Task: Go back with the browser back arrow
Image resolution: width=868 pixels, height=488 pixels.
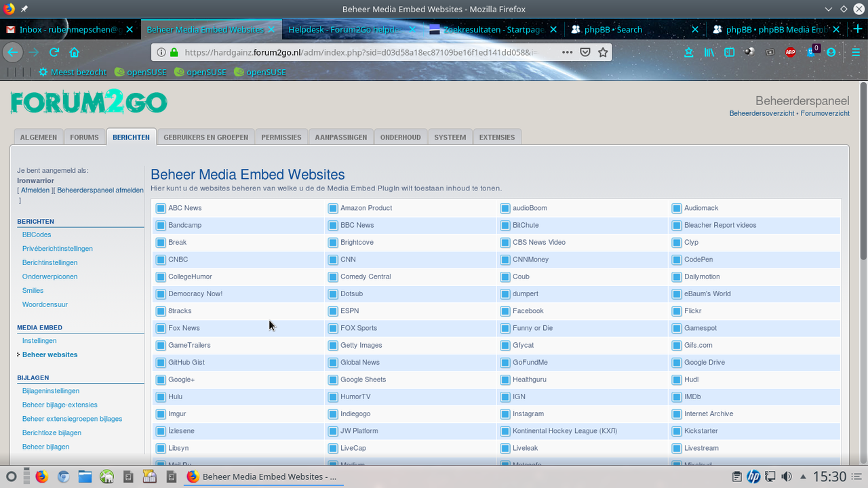Action: click(12, 52)
